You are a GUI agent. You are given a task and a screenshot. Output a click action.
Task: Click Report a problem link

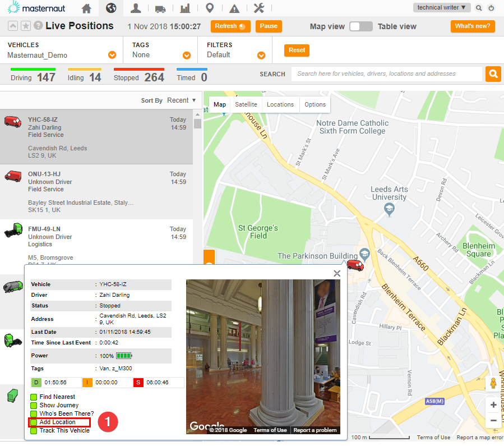tap(315, 430)
